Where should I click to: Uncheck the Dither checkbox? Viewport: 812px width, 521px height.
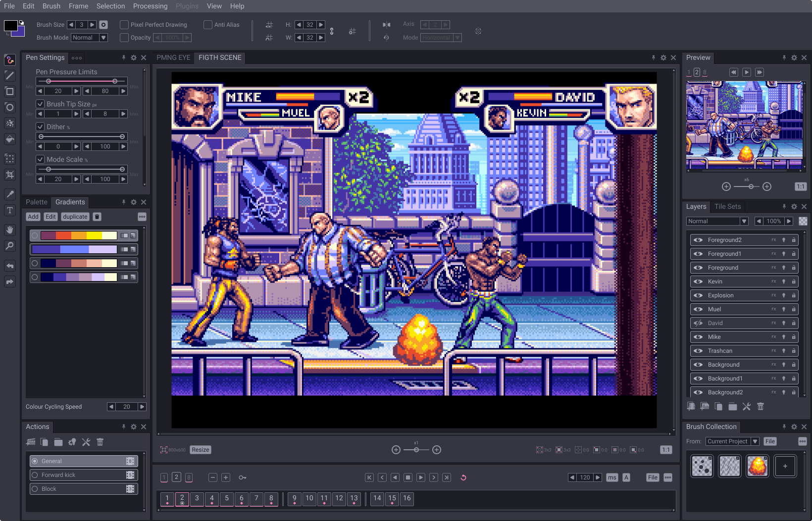[41, 127]
